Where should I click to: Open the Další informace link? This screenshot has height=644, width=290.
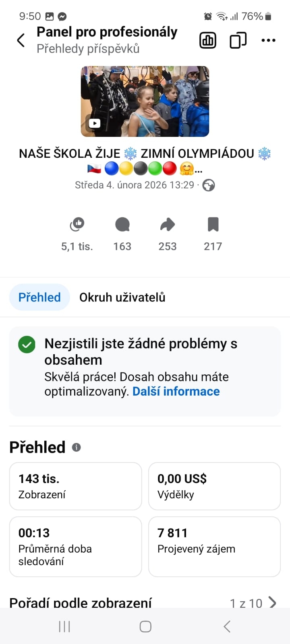(x=176, y=391)
